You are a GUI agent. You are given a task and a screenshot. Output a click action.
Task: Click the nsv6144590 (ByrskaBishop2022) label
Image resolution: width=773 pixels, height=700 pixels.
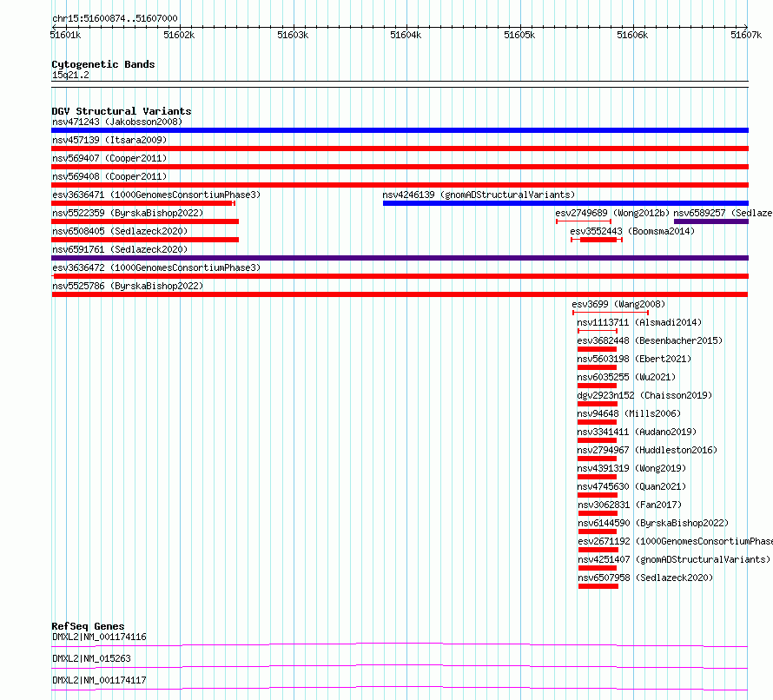point(653,523)
